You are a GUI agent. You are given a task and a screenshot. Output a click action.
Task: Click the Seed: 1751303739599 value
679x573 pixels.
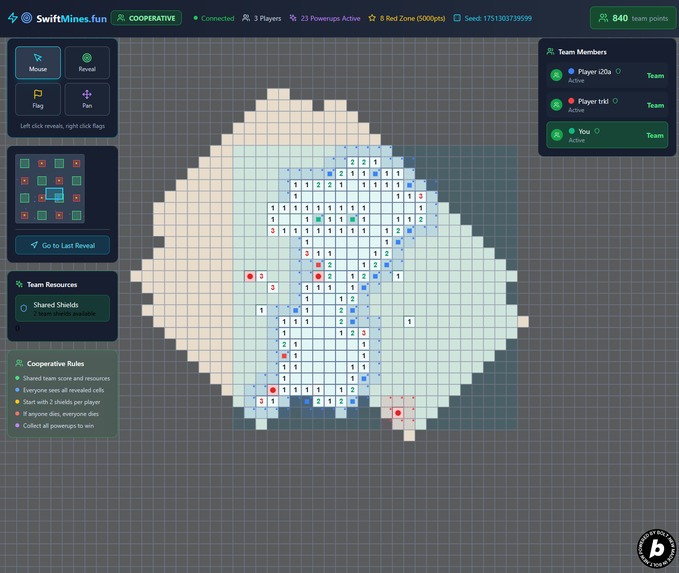pyautogui.click(x=498, y=18)
